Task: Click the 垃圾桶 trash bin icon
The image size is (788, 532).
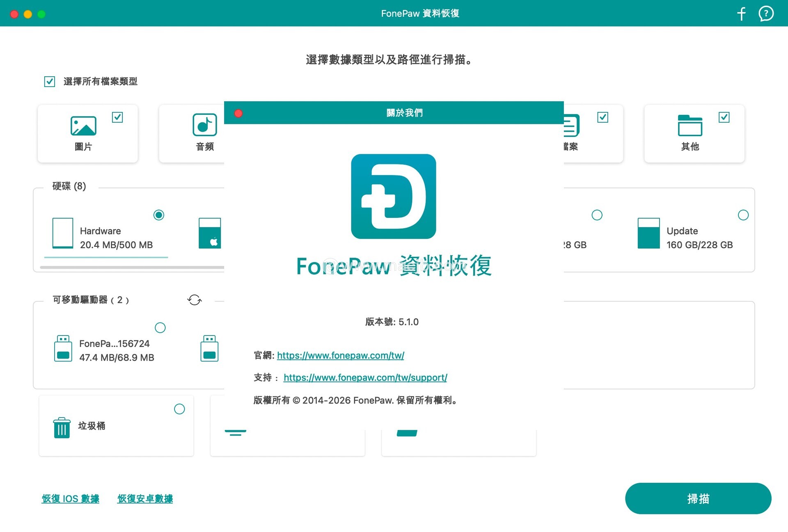Action: coord(62,427)
